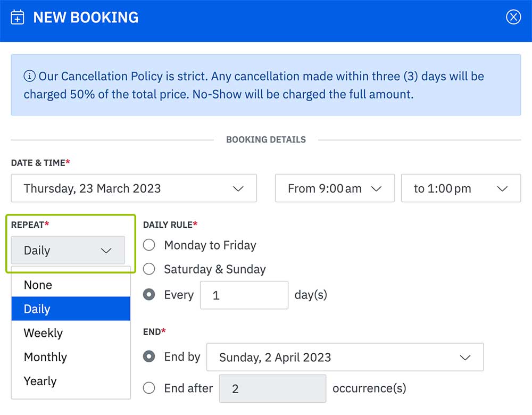The image size is (532, 415).
Task: Enable the End after occurrences option
Action: click(x=149, y=388)
